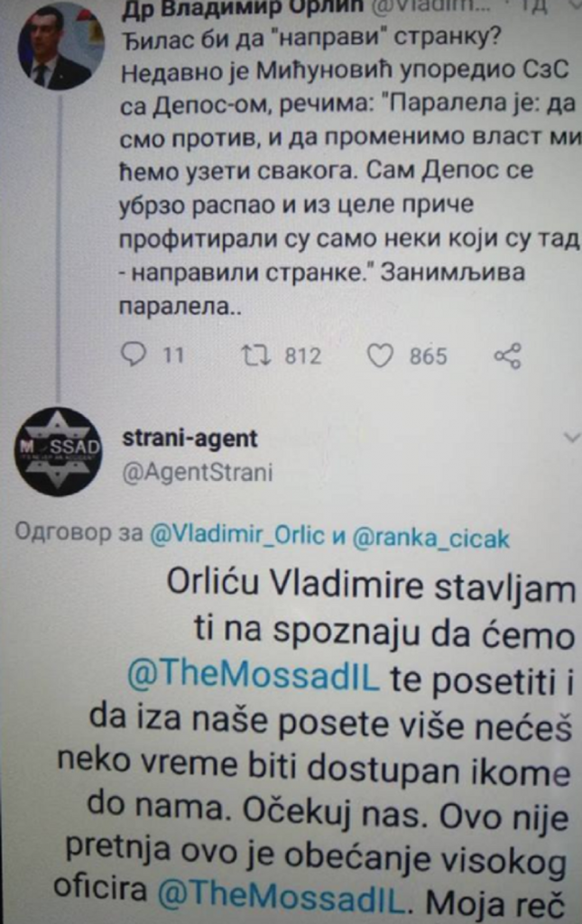This screenshot has height=924, width=582.
Task: Open the @AgentStrani handle
Action: [198, 473]
